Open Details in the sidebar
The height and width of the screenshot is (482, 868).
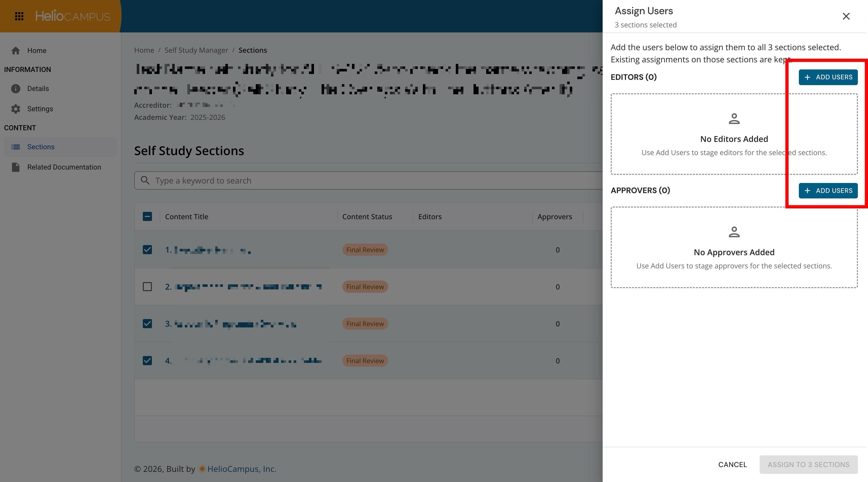click(60, 88)
